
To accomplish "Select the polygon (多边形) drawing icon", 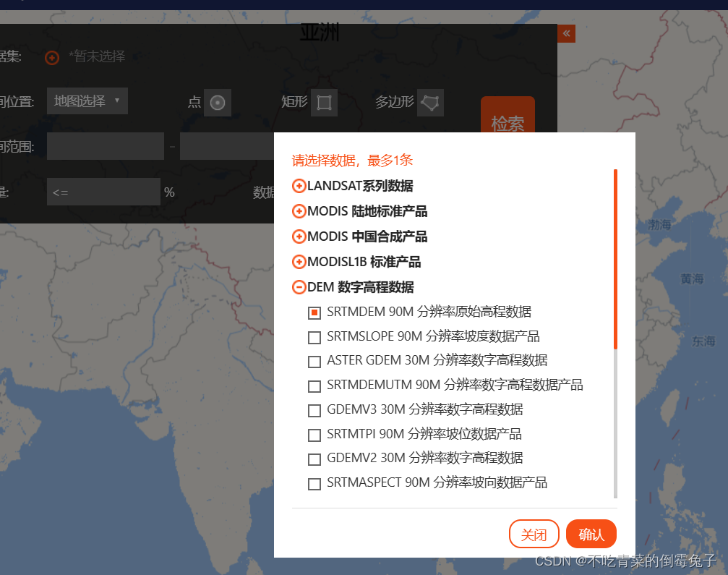I will point(430,102).
